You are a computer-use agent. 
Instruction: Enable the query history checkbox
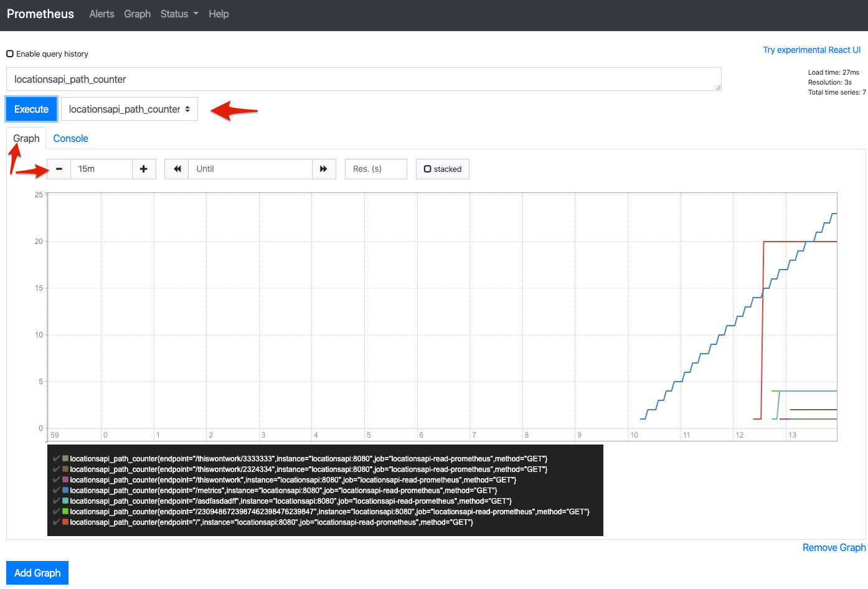pyautogui.click(x=9, y=54)
